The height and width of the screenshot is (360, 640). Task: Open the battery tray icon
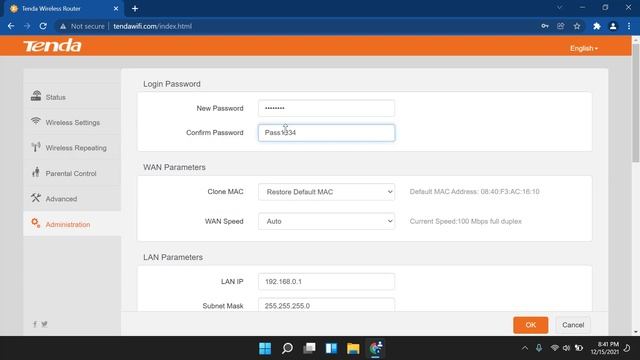(x=579, y=348)
